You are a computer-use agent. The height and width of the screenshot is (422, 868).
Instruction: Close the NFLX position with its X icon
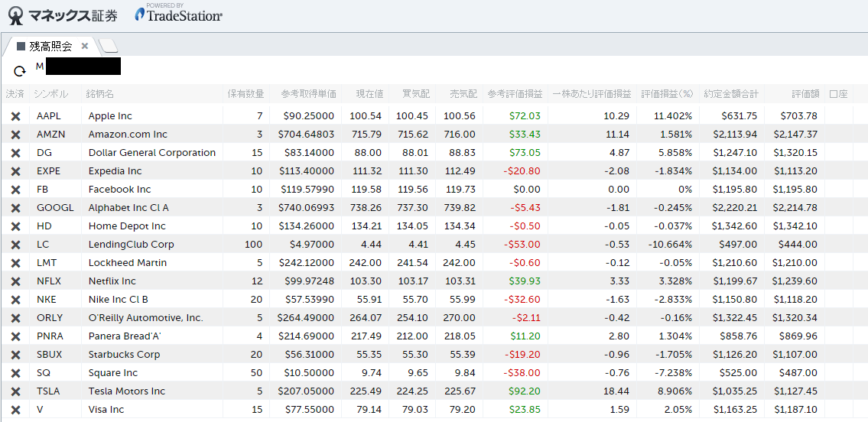[x=16, y=281]
